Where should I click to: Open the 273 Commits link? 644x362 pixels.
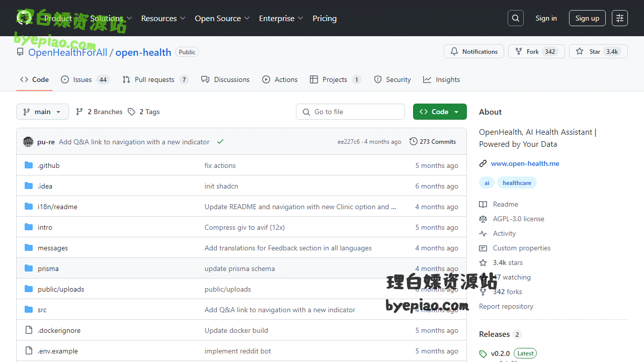(433, 142)
